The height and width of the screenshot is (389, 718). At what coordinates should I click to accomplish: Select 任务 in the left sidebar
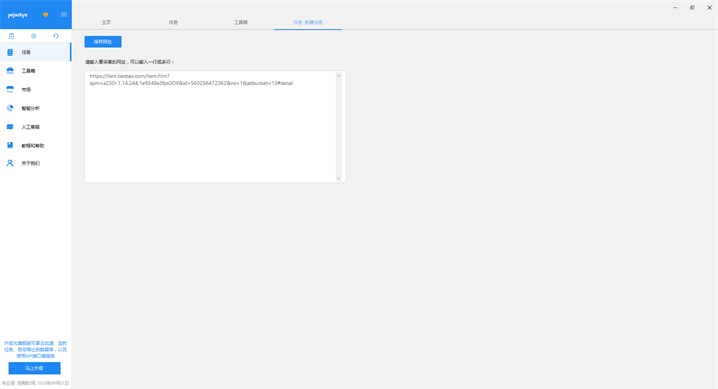tap(36, 52)
